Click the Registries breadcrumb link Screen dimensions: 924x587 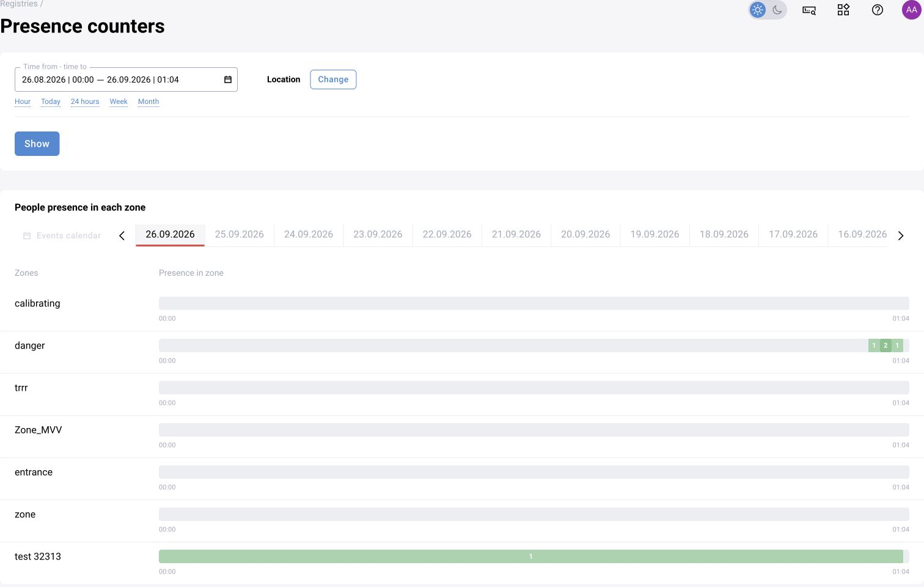(19, 4)
